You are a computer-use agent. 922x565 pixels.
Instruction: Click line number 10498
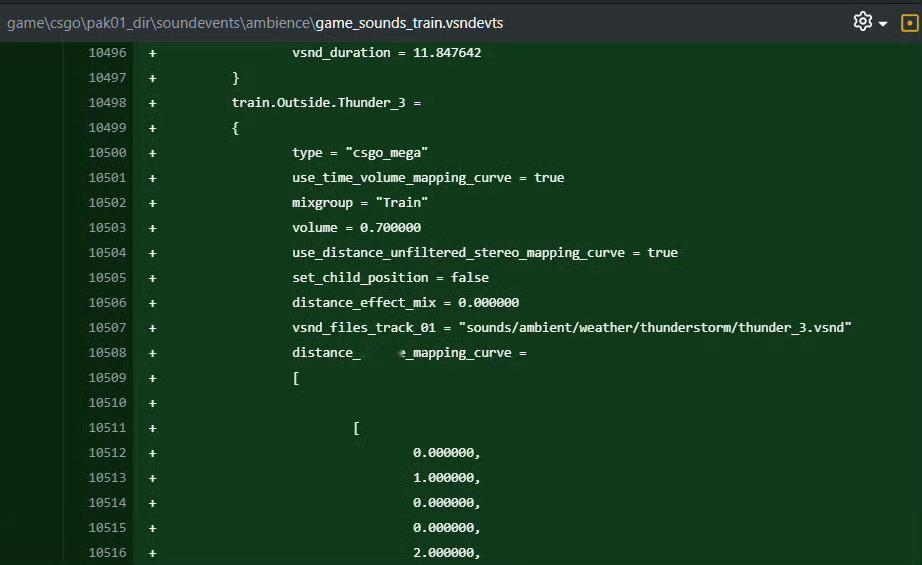coord(107,103)
